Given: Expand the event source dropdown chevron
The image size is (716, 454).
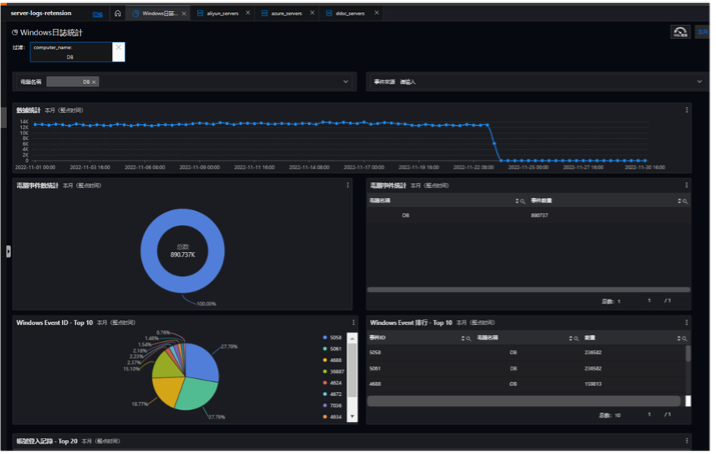Looking at the screenshot, I should click(x=700, y=82).
